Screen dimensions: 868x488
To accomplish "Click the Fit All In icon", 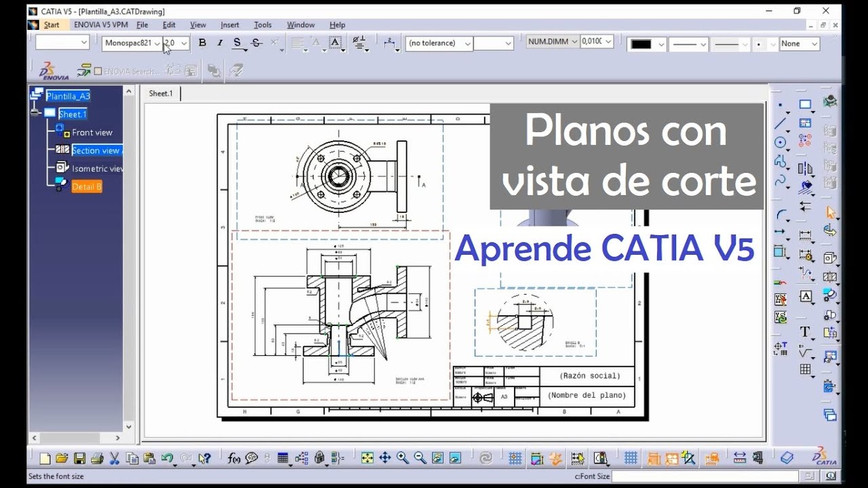I will click(x=367, y=458).
